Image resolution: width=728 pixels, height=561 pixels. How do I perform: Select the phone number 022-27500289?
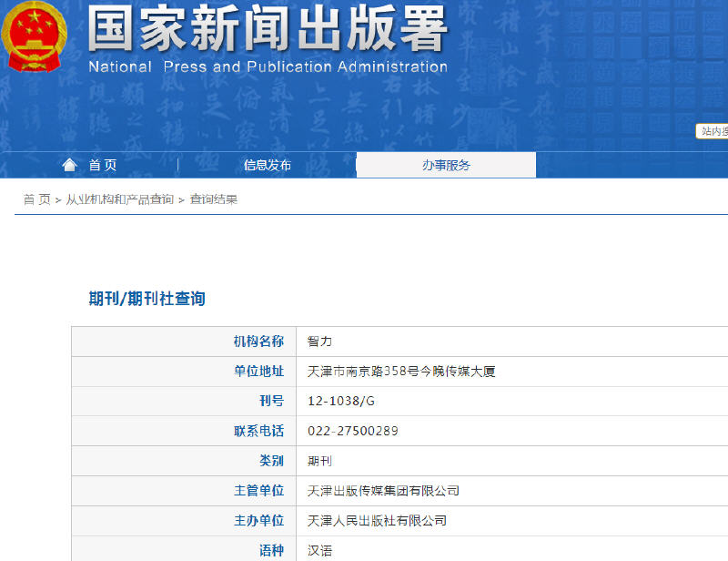pyautogui.click(x=353, y=431)
